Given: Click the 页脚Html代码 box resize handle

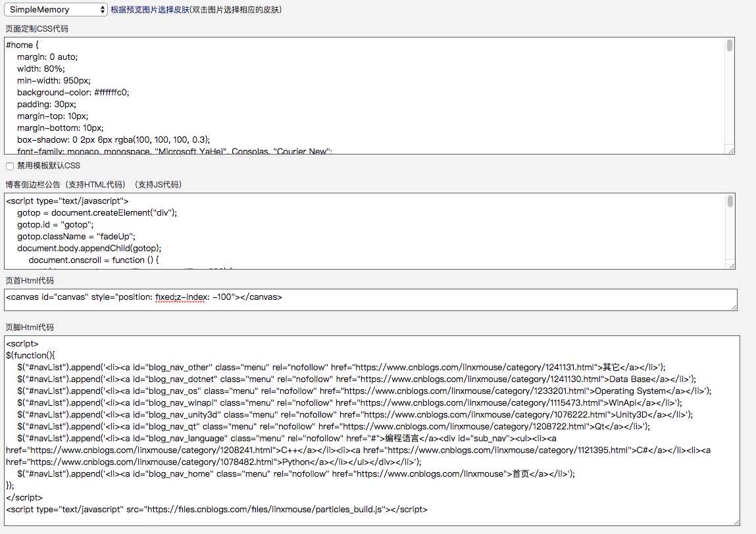Looking at the screenshot, I should (x=736, y=522).
